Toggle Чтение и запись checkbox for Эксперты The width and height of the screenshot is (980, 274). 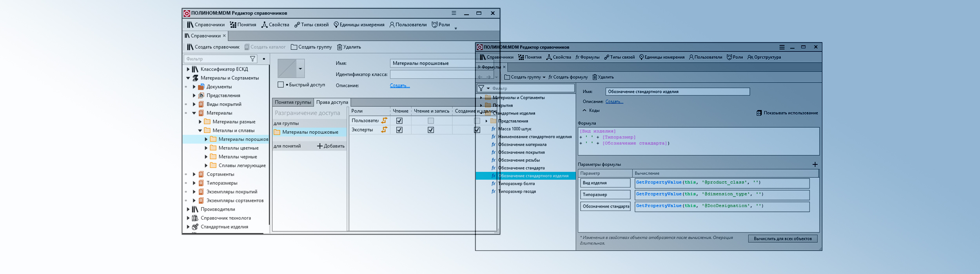[x=430, y=130]
